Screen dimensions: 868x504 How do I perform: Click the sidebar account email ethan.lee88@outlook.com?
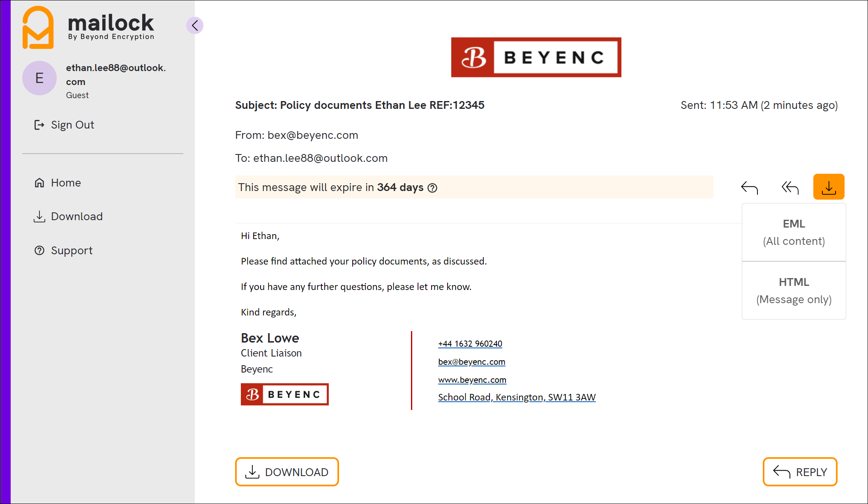(116, 75)
